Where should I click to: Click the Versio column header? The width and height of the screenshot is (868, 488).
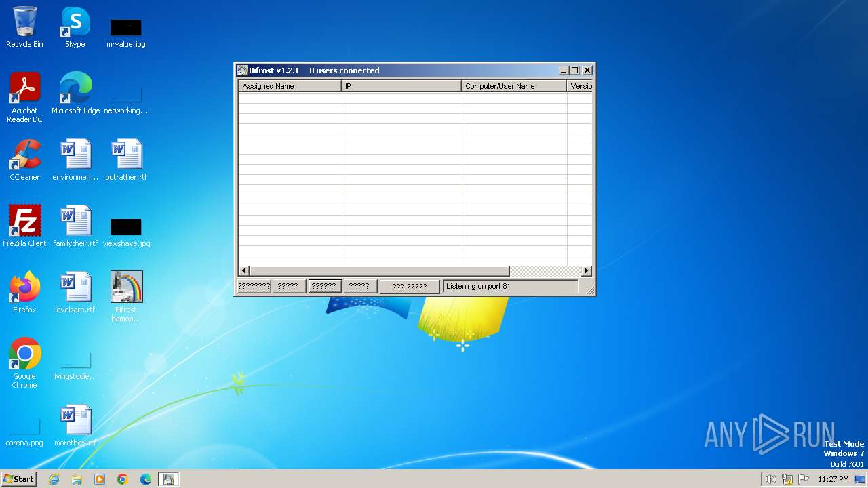[x=580, y=86]
